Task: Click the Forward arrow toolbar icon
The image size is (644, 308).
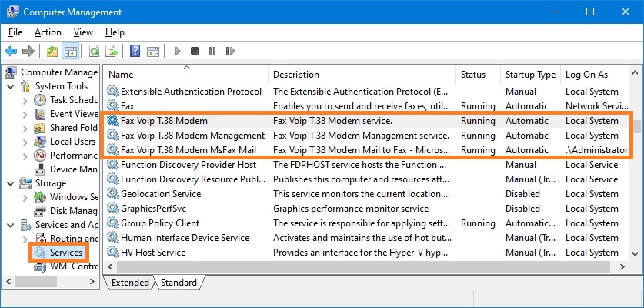Action: [x=28, y=51]
